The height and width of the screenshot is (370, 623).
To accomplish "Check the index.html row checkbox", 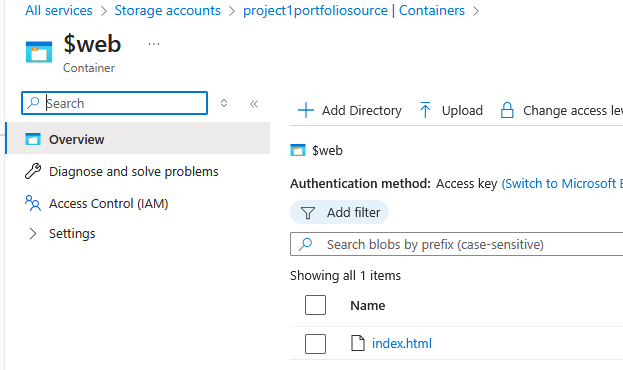I will click(x=315, y=343).
